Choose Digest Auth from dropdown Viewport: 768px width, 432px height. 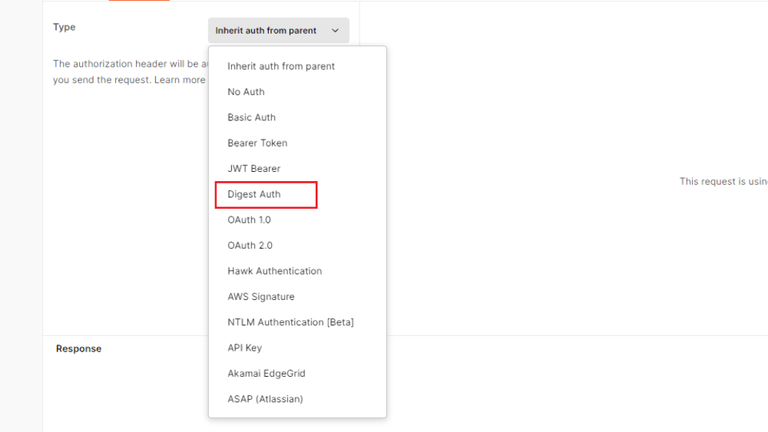(x=254, y=194)
